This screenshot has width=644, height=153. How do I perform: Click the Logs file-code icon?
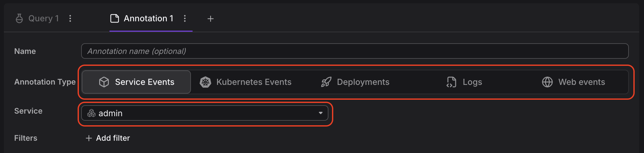tap(451, 82)
